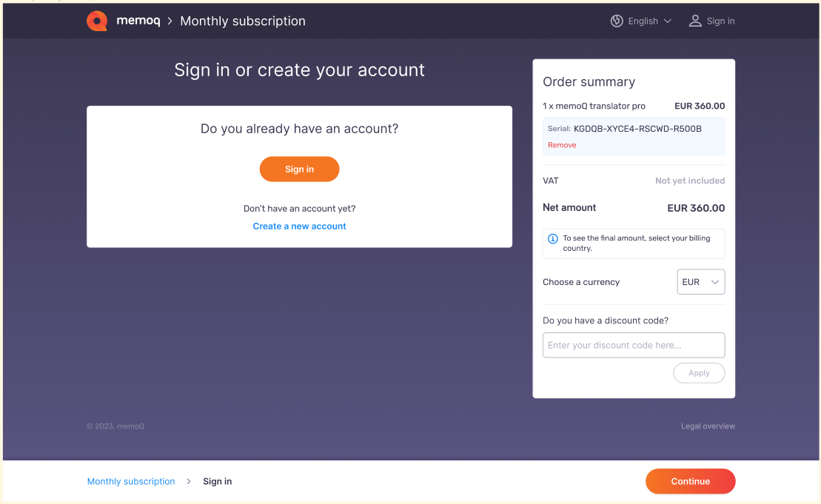This screenshot has width=821, height=504.
Task: Click the chevron next to English
Action: (x=668, y=21)
